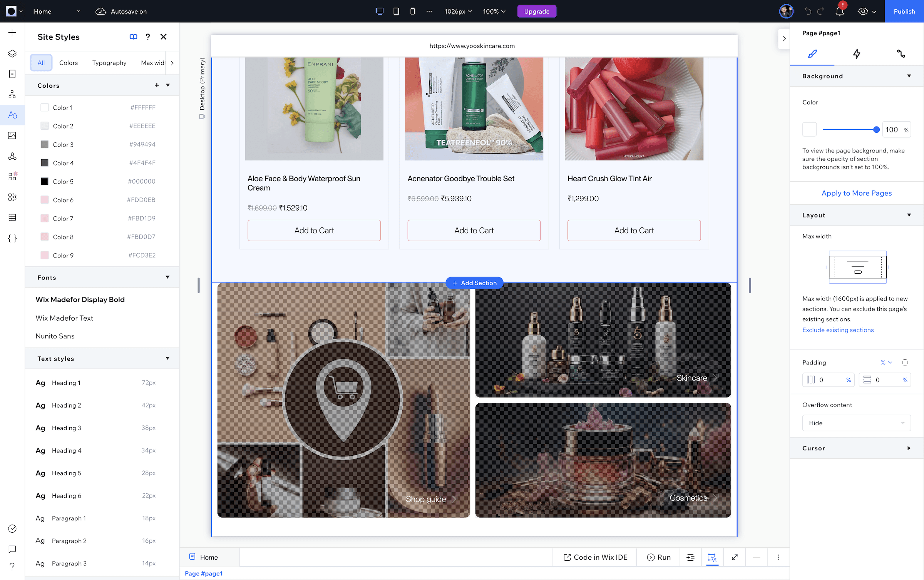Open the comments icon in sidebar
Image resolution: width=924 pixels, height=580 pixels.
pos(12,549)
